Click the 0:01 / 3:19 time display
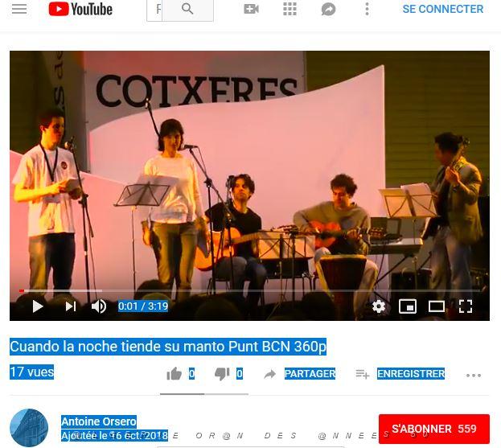Screen dimensions: 501x448 point(143,306)
